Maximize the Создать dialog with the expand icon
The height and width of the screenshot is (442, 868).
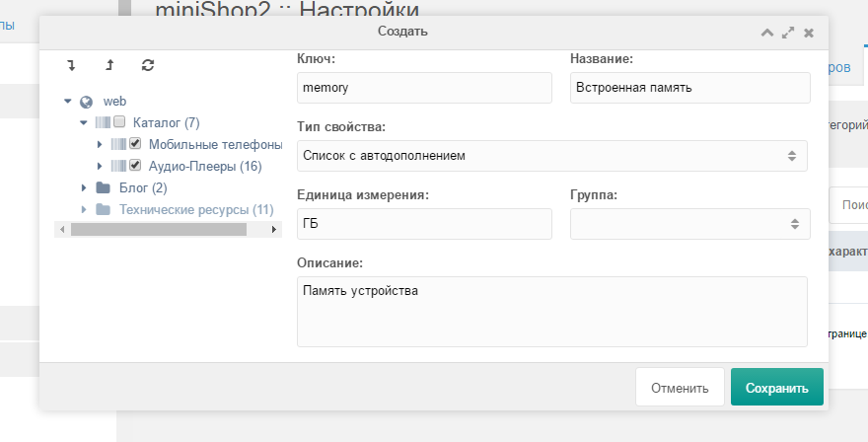point(788,33)
